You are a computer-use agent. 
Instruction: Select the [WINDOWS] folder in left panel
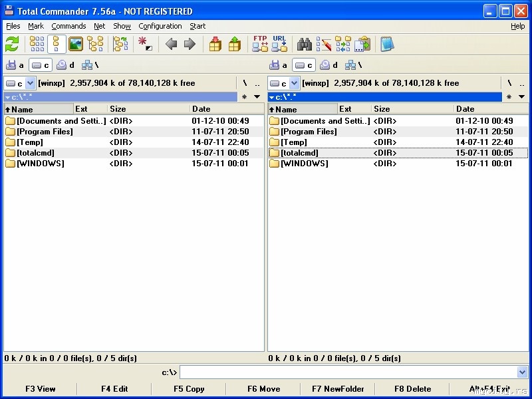coord(40,164)
